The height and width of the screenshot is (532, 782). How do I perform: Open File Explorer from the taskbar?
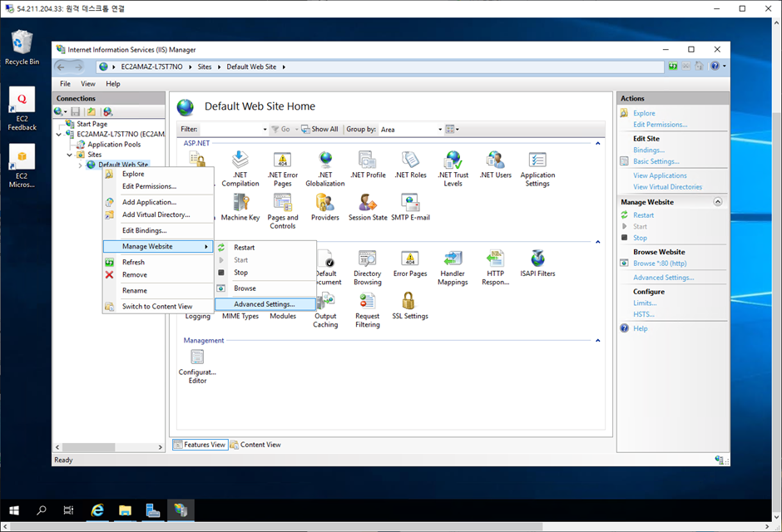pyautogui.click(x=125, y=510)
